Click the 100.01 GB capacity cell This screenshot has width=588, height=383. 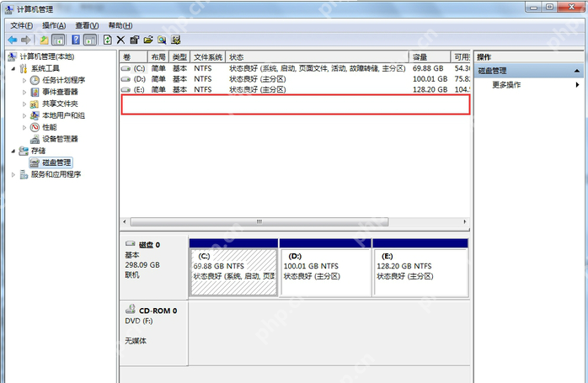click(430, 79)
